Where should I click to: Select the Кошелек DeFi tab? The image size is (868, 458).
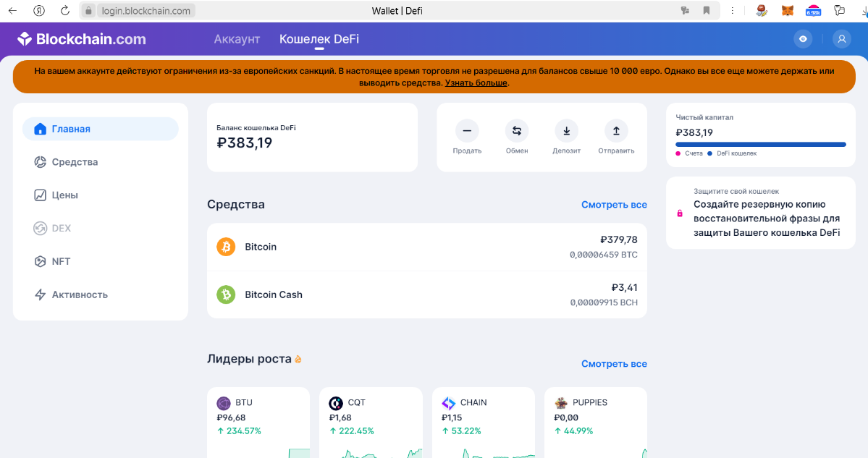(318, 40)
